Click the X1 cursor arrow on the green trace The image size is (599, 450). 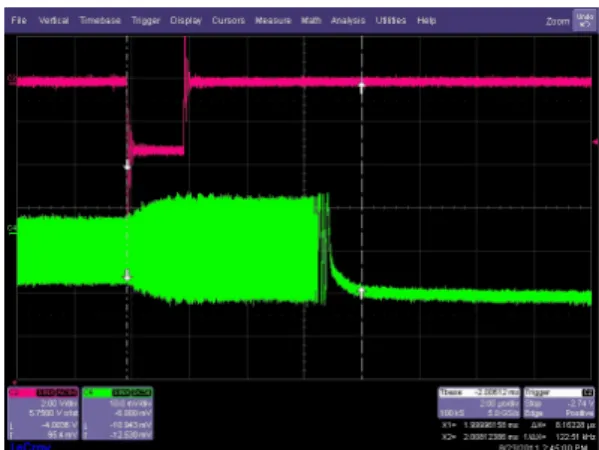click(128, 275)
